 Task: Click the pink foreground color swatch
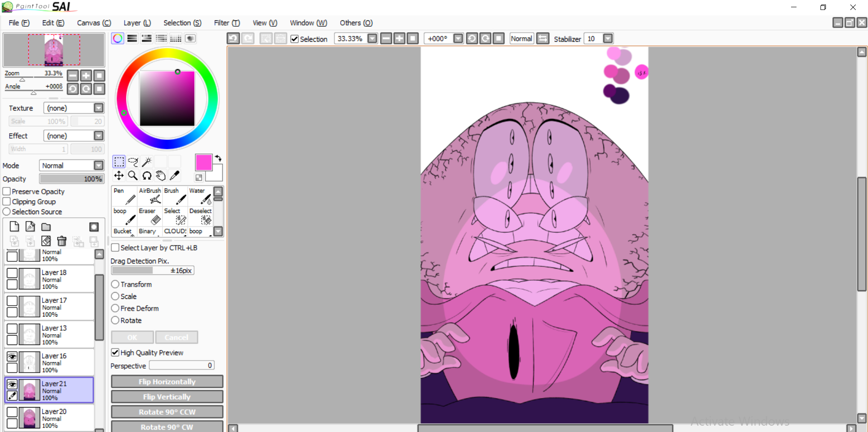click(203, 162)
